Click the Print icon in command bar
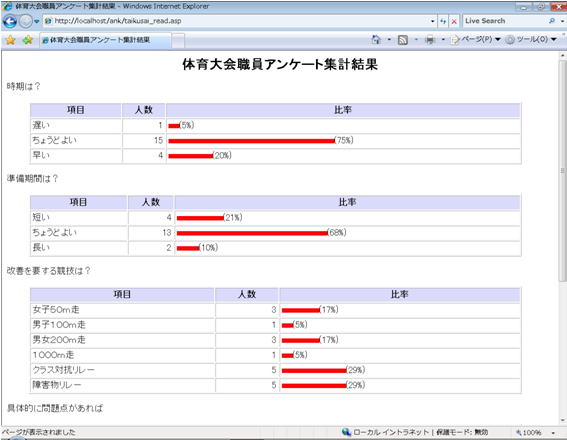 [x=430, y=39]
